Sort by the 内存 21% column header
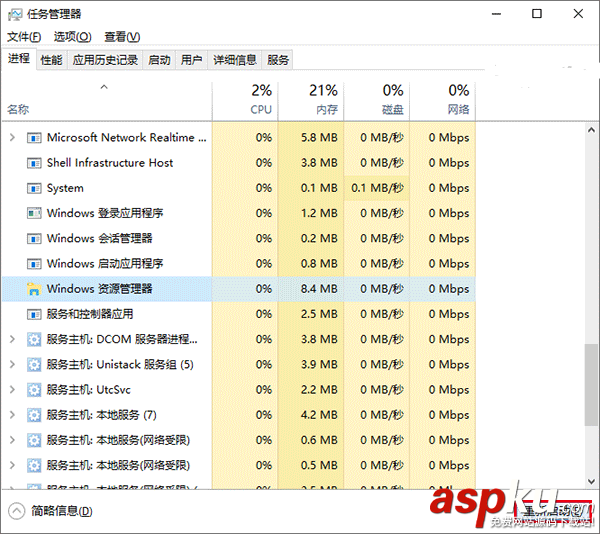Screen dimensions: 600x534 311,101
